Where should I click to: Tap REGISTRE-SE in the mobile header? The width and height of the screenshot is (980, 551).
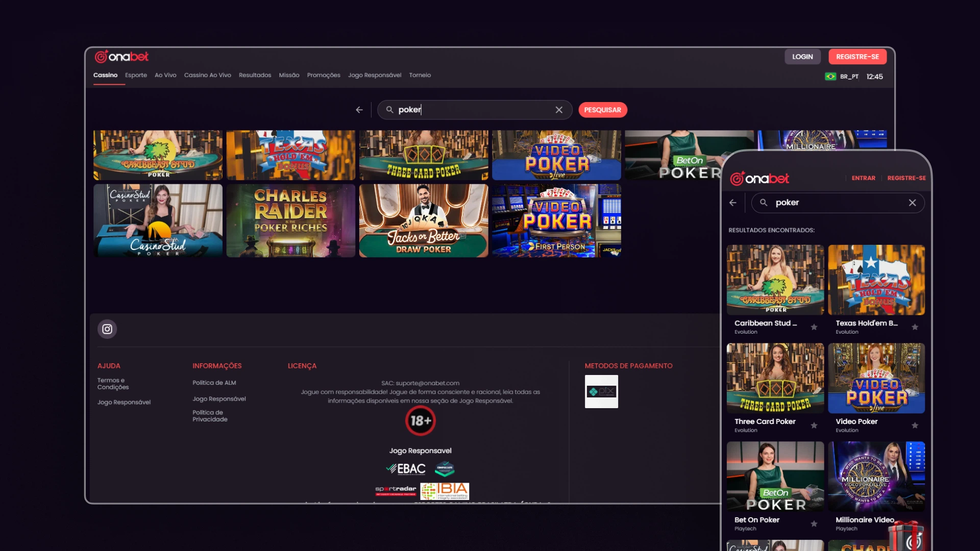point(906,178)
